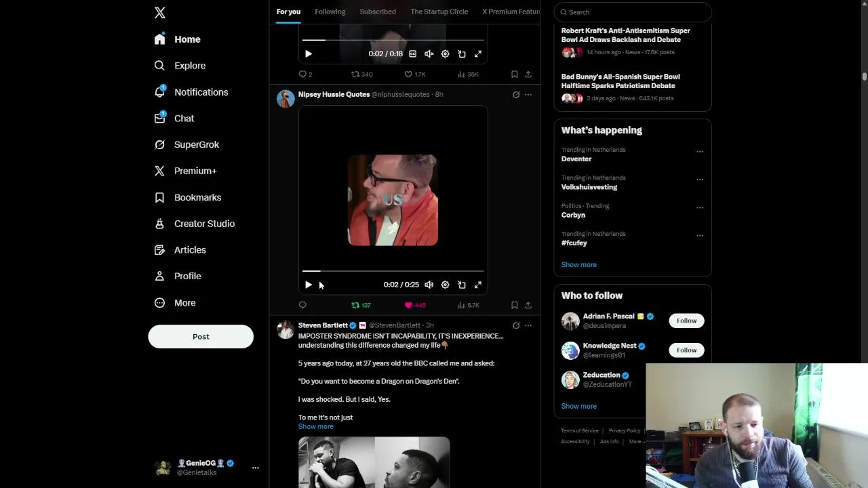Screen dimensions: 868x488
Task: Seek on the Nipsey Hussle video progress bar
Action: pos(393,271)
